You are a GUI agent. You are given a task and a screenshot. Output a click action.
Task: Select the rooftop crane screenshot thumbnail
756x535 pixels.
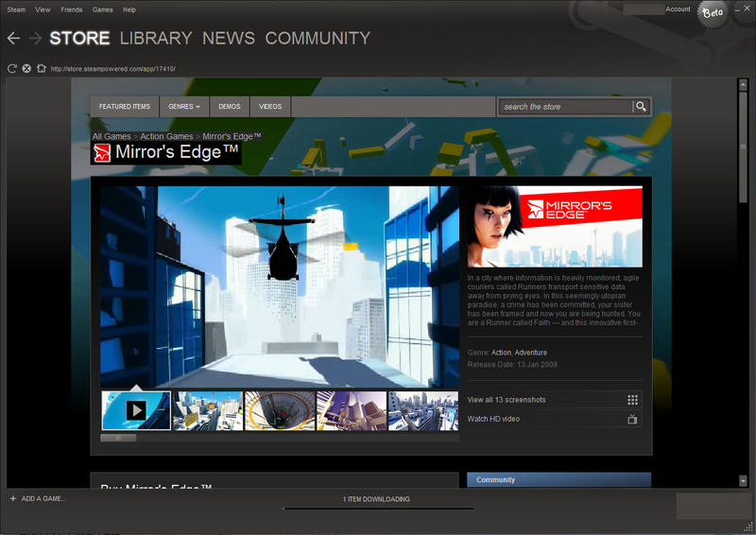[x=208, y=410]
